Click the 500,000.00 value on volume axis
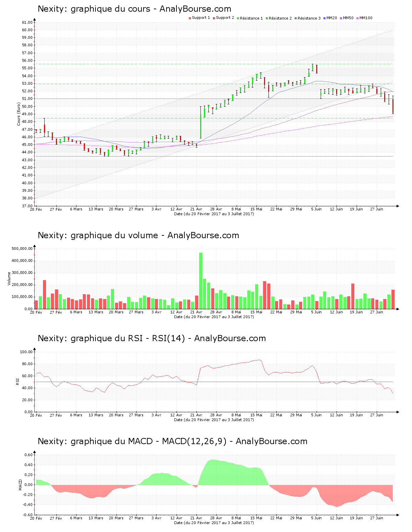Screen dimensions: 412x532 click(22, 248)
